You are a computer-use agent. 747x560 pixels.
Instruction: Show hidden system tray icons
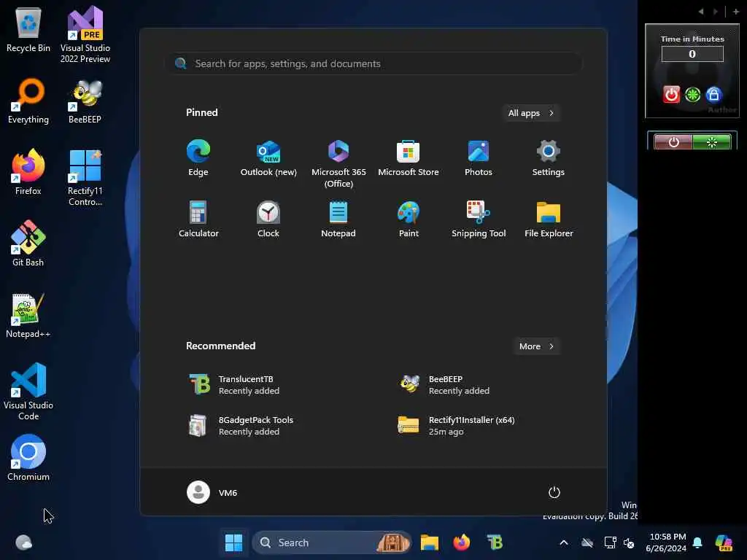point(564,542)
